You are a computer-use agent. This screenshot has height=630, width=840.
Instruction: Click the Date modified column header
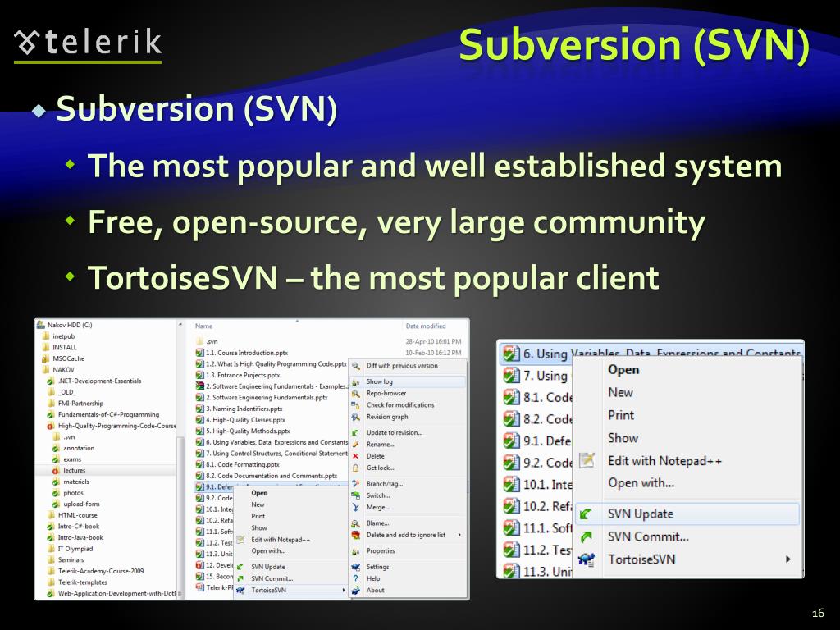pos(426,326)
